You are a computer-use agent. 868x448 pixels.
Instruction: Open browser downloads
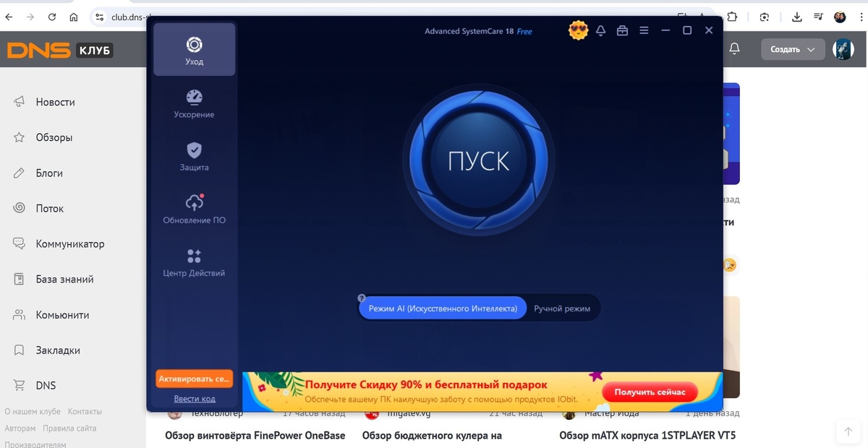[x=796, y=17]
